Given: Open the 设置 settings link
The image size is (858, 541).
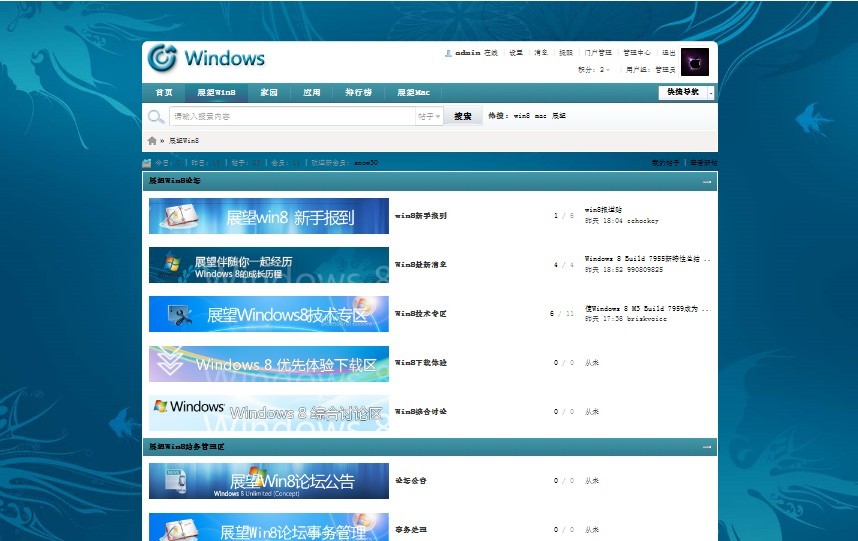Looking at the screenshot, I should [516, 53].
